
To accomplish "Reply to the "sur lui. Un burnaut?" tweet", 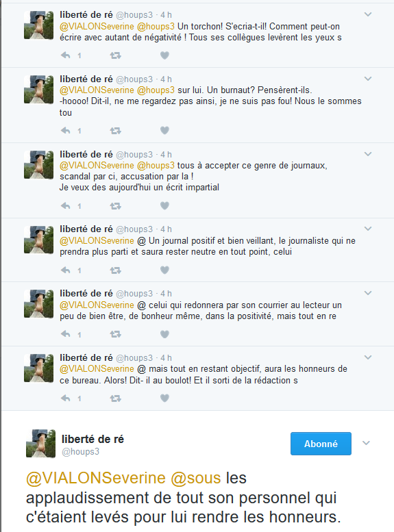I will [x=66, y=131].
